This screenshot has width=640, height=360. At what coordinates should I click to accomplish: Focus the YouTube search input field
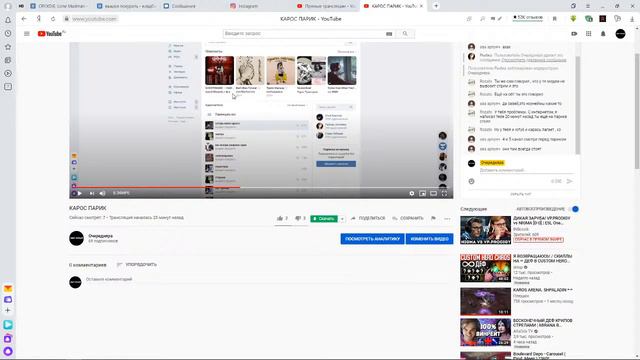(303, 33)
